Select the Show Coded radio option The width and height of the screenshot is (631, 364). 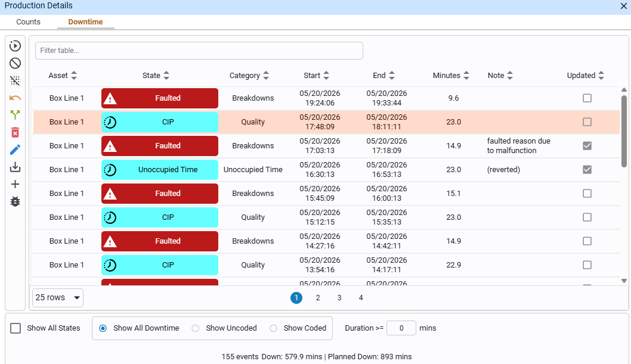(273, 328)
